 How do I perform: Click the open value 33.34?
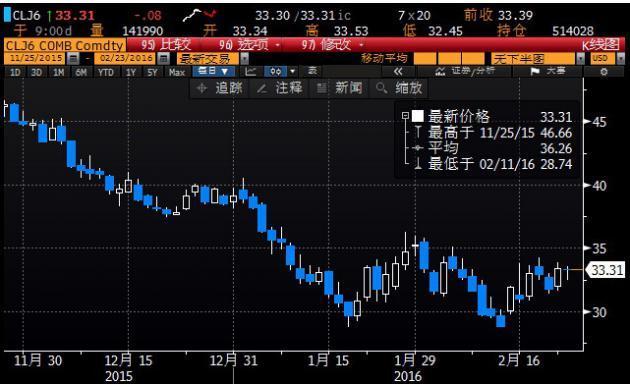(x=250, y=31)
